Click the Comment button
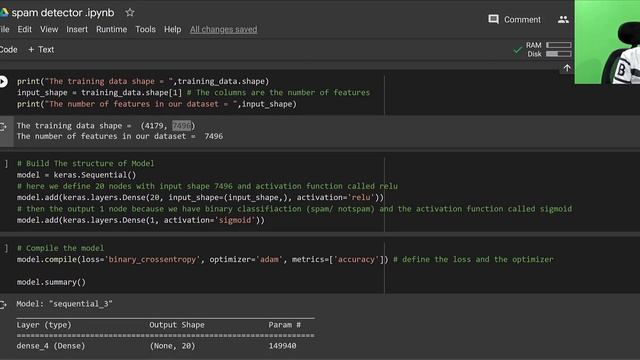 [514, 19]
